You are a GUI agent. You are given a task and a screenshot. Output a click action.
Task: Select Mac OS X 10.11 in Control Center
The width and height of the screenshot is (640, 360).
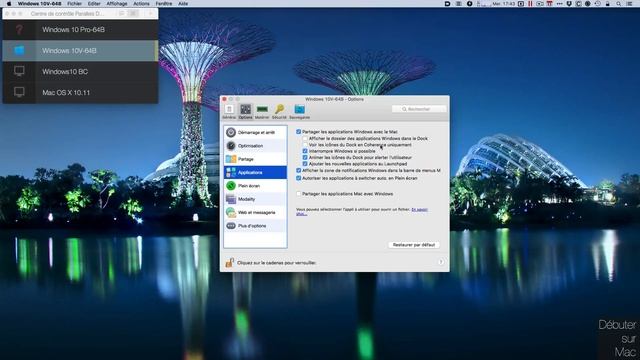click(x=80, y=93)
